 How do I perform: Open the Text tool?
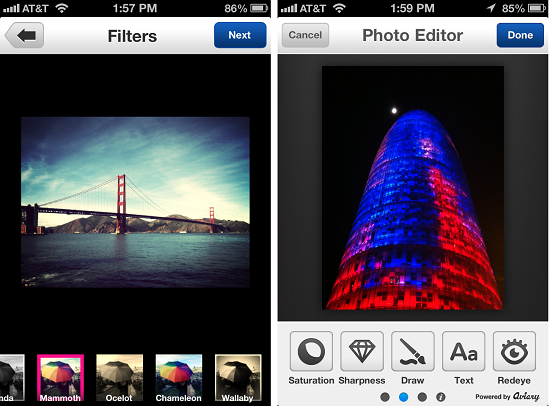[x=464, y=351]
